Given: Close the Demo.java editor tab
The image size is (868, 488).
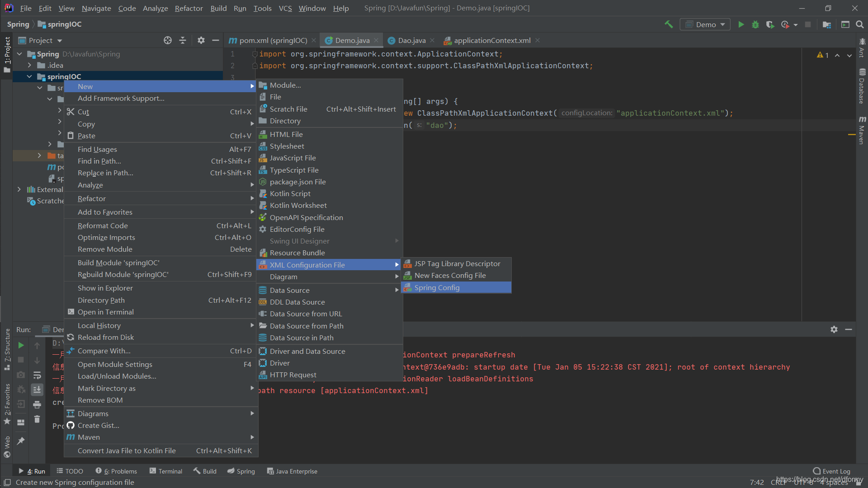Looking at the screenshot, I should coord(376,40).
